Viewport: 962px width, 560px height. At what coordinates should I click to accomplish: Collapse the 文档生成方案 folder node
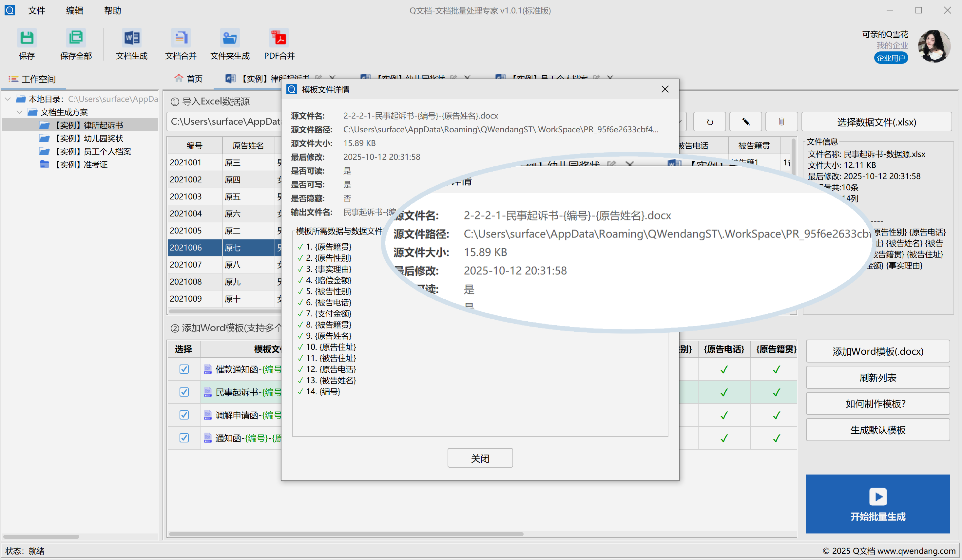(x=19, y=112)
